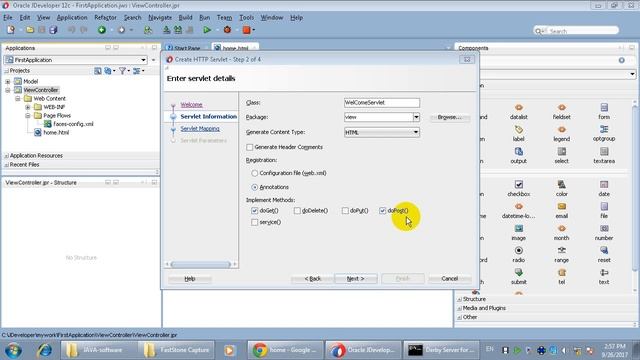The height and width of the screenshot is (360, 640).
Task: Check the service() method checkbox
Action: (x=255, y=222)
